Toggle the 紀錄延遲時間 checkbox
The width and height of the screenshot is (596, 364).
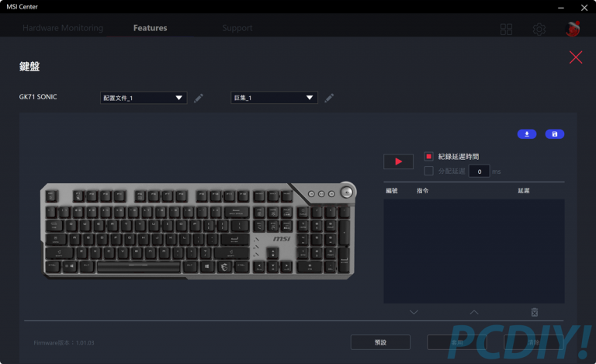point(428,157)
